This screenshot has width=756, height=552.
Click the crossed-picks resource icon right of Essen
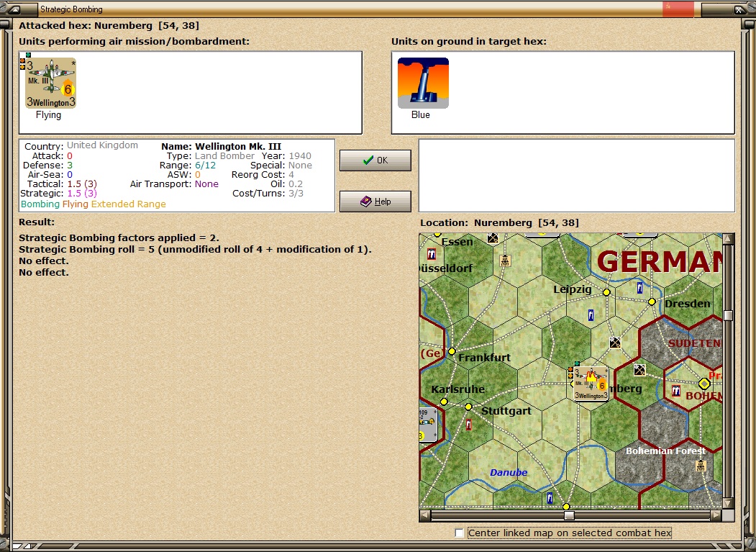click(492, 238)
